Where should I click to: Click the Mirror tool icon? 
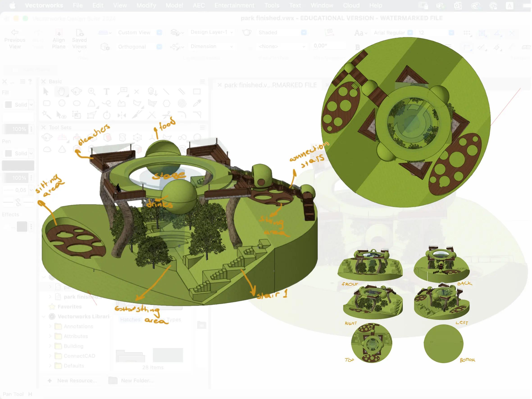coord(122,116)
